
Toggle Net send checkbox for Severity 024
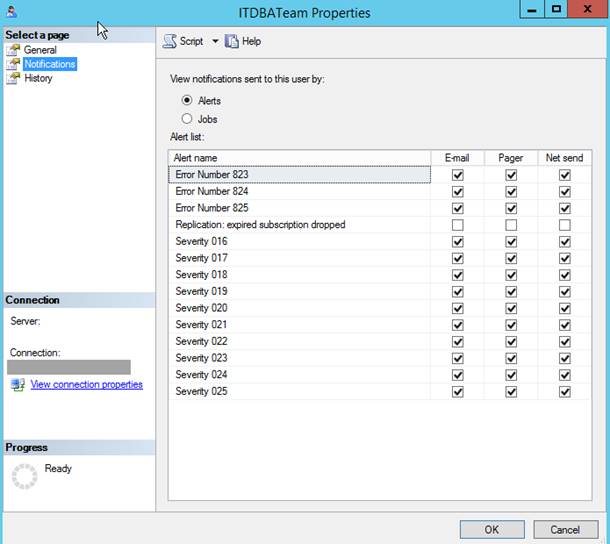pyautogui.click(x=565, y=375)
